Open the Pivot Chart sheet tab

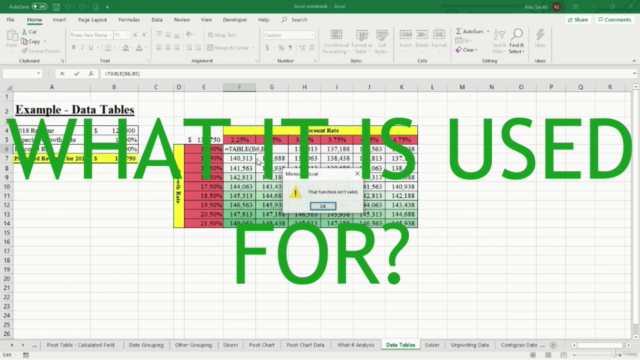tap(262, 345)
